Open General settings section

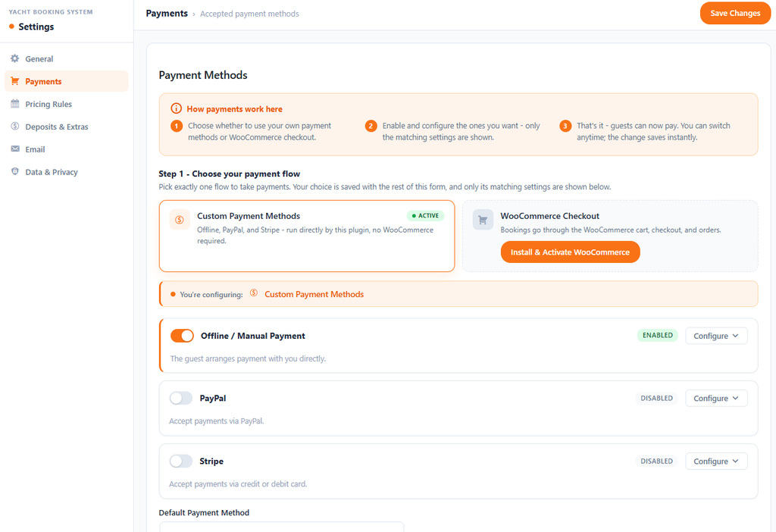[x=67, y=58]
